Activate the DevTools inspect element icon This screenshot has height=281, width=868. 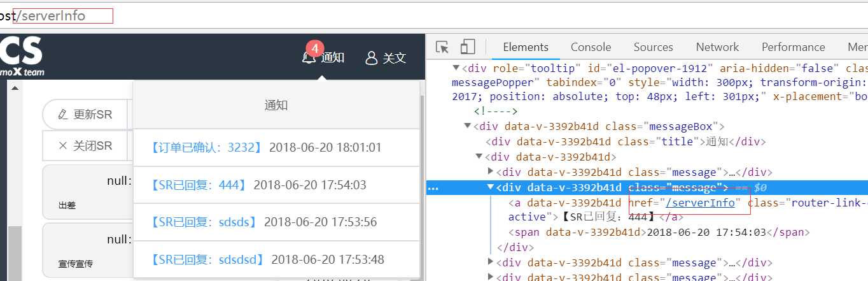point(442,47)
